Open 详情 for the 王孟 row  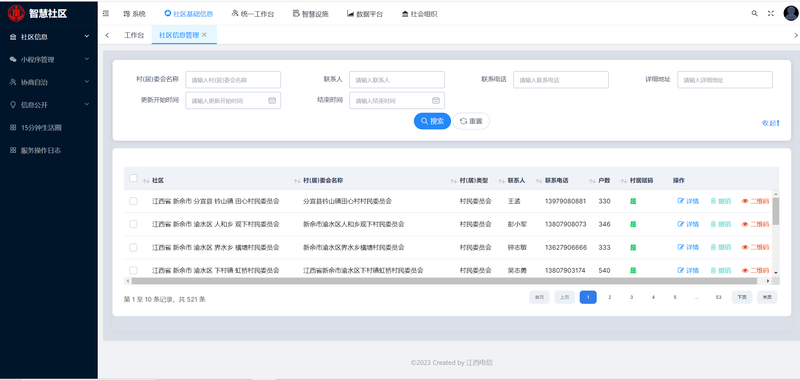point(688,201)
